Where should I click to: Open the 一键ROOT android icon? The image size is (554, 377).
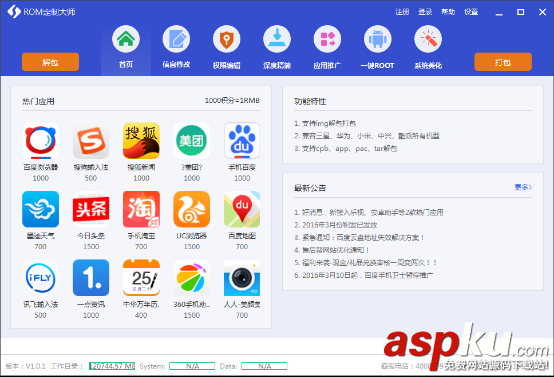click(x=377, y=39)
